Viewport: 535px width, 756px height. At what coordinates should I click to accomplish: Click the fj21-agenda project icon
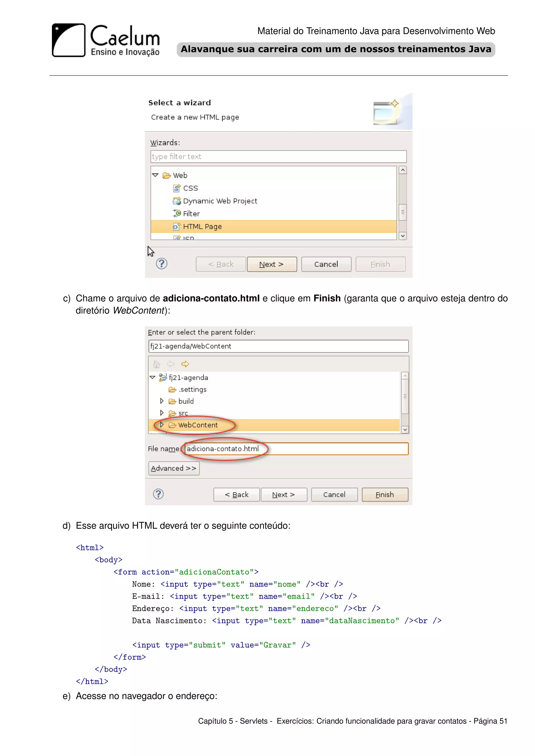tap(163, 377)
